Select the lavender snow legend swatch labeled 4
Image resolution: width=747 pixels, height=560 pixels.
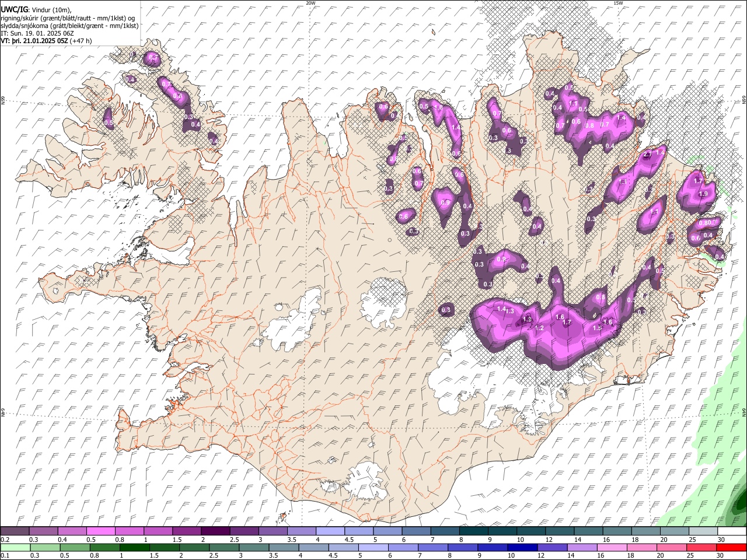pos(330,531)
